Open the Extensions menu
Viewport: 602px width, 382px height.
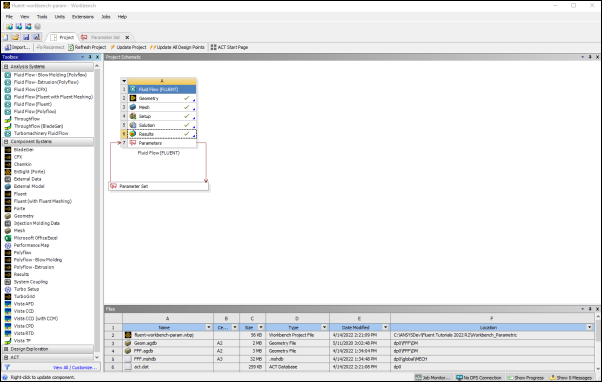click(x=83, y=17)
